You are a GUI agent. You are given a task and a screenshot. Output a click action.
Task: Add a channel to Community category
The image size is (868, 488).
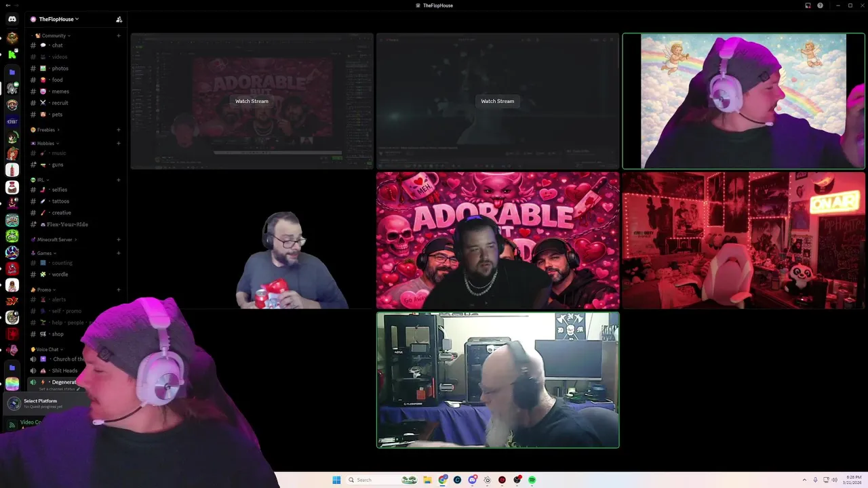point(119,35)
